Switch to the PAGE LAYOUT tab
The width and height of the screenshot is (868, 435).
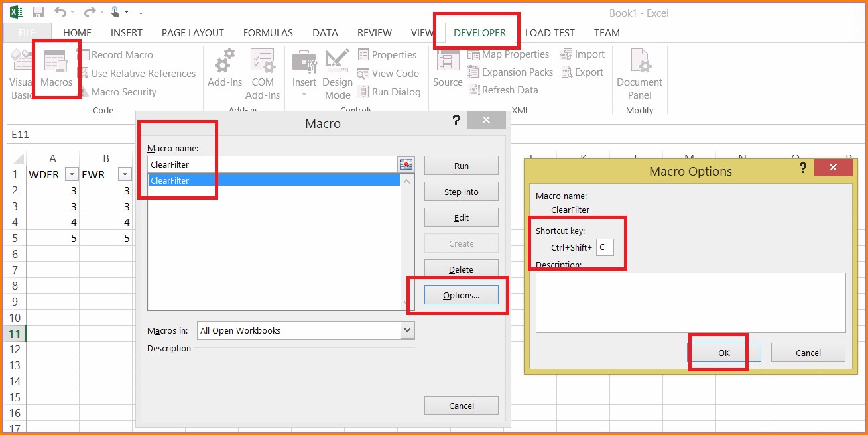[x=193, y=32]
